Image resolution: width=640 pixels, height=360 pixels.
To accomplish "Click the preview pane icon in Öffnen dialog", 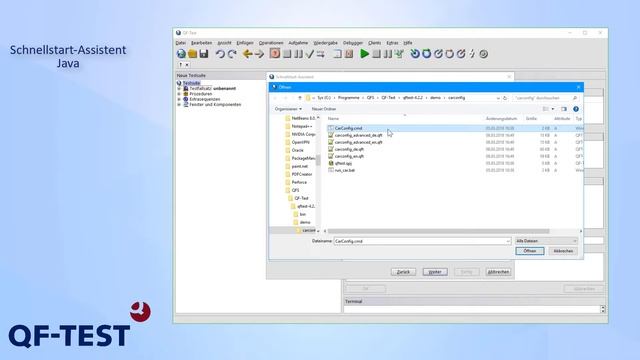I will (x=564, y=109).
